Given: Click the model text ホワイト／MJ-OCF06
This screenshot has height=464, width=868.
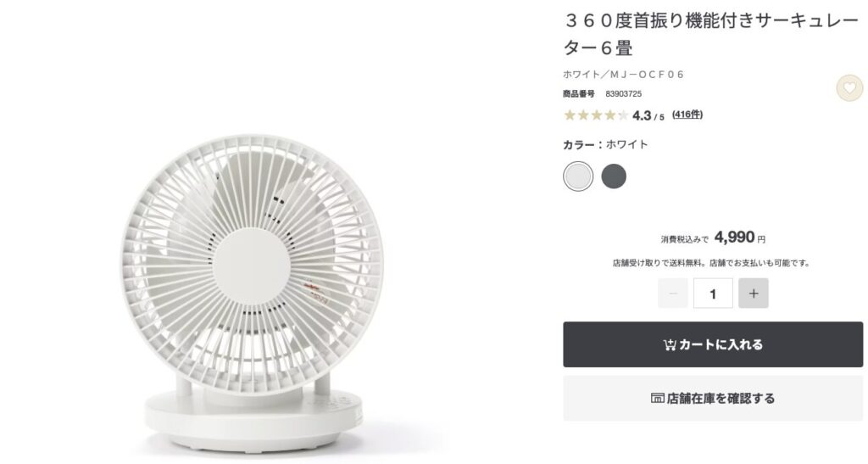Looking at the screenshot, I should pos(623,74).
